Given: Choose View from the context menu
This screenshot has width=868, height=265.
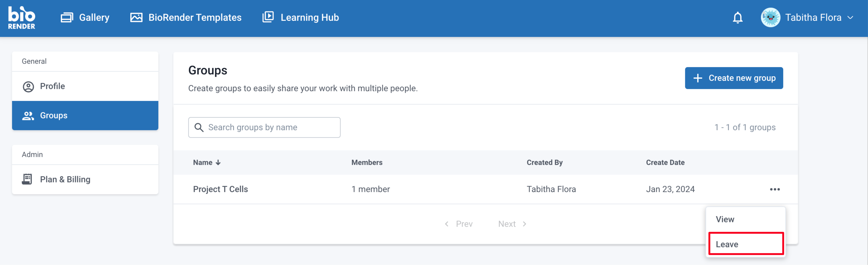Looking at the screenshot, I should pyautogui.click(x=746, y=219).
